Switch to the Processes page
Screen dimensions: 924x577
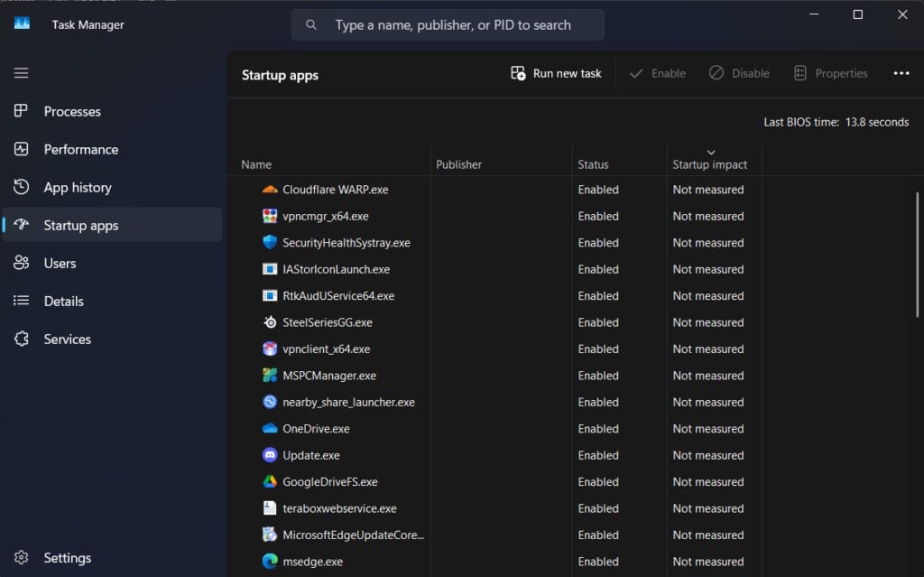pyautogui.click(x=72, y=112)
